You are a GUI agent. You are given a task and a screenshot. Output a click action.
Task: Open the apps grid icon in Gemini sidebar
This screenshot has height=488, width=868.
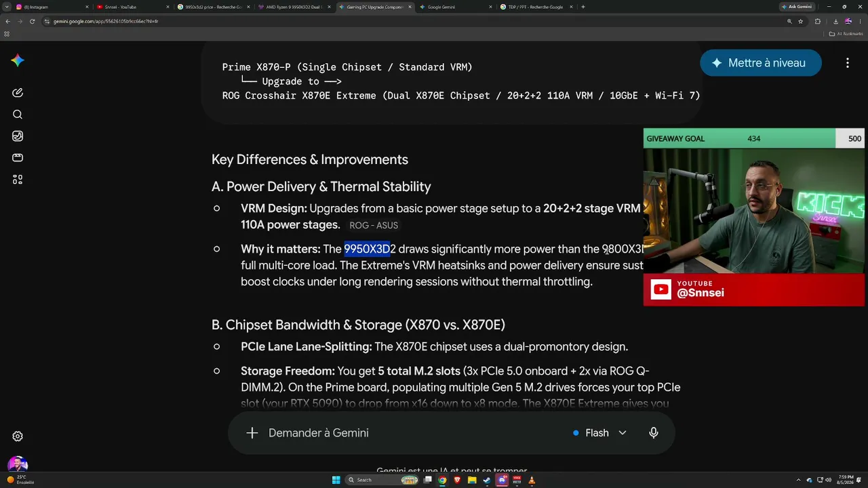tap(18, 180)
